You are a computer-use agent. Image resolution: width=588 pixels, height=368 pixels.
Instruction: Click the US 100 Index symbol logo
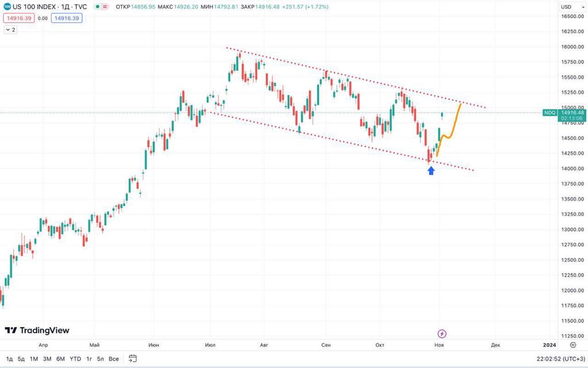[7, 7]
